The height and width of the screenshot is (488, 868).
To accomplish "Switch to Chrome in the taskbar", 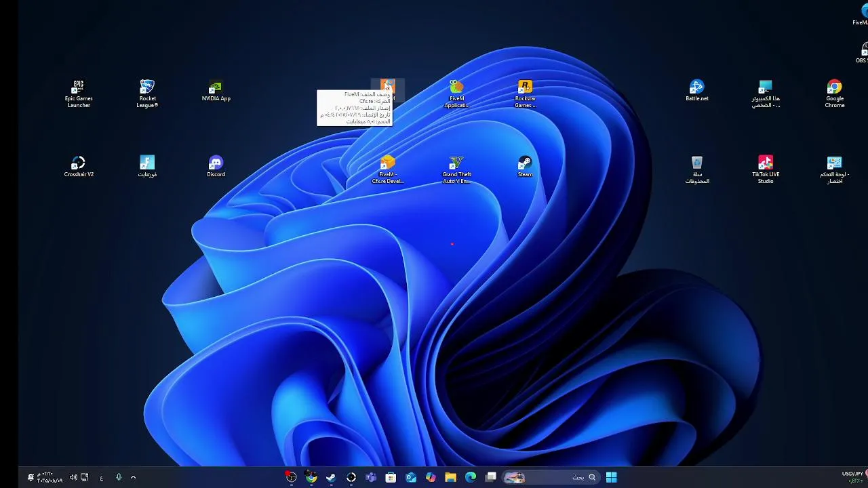I will (311, 477).
